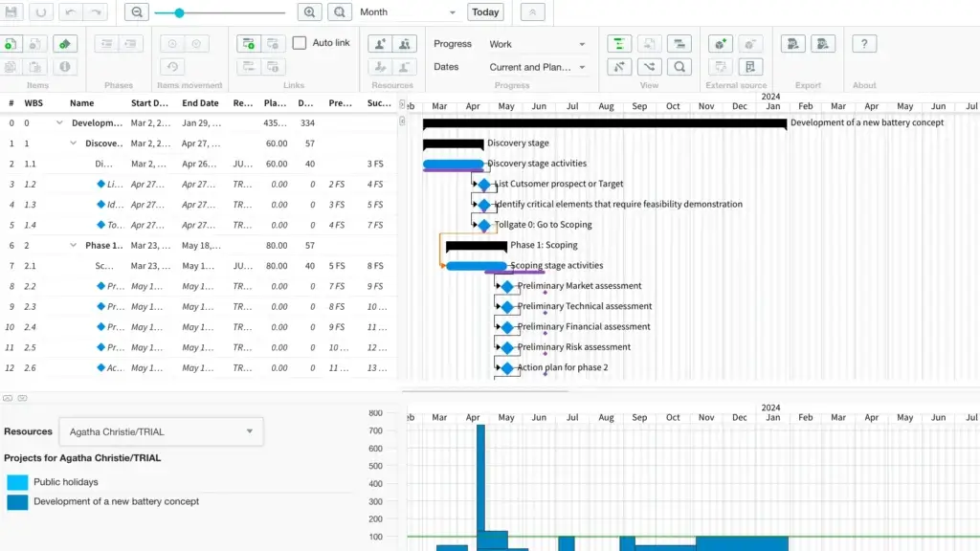Click the Save project icon
This screenshot has width=980, height=551.
tap(11, 11)
